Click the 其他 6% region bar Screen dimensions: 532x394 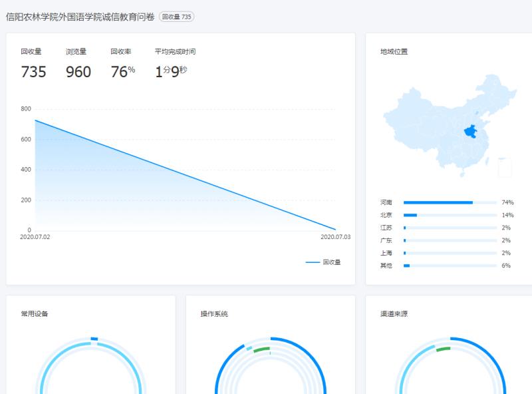tap(450, 266)
